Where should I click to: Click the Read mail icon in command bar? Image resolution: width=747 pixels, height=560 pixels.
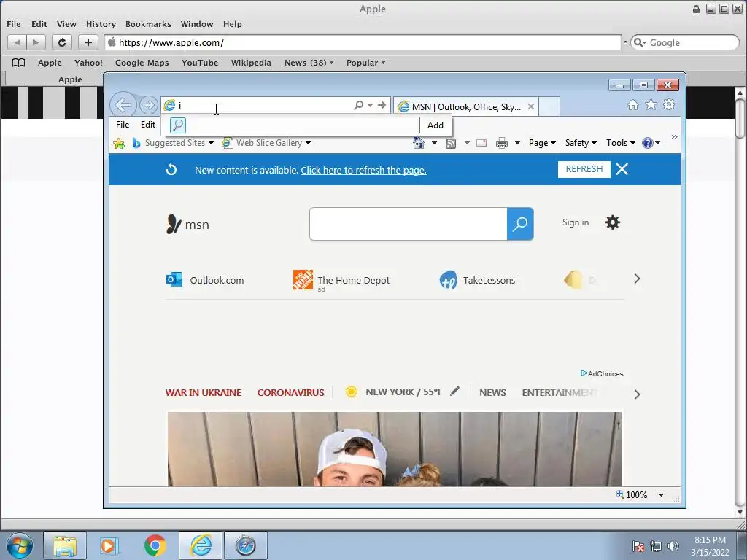click(x=481, y=143)
